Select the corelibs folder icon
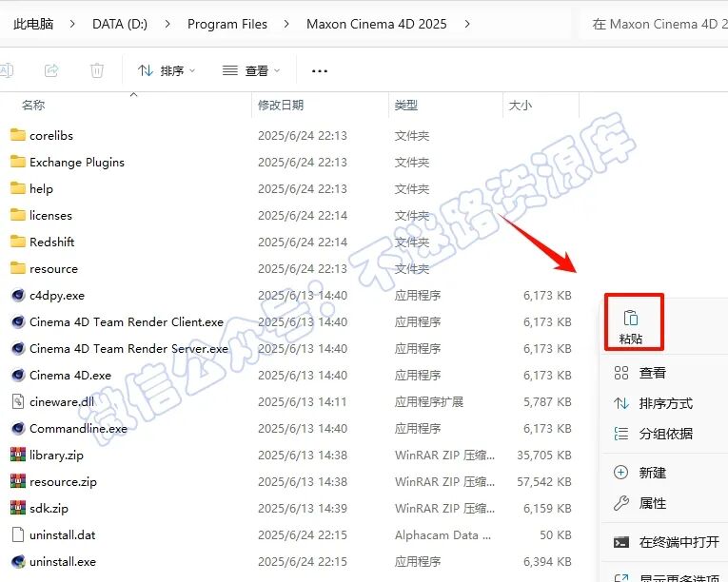 tap(18, 135)
